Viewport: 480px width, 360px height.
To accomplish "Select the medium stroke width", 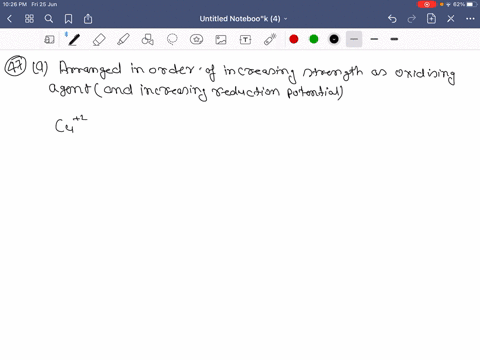I will click(x=374, y=39).
